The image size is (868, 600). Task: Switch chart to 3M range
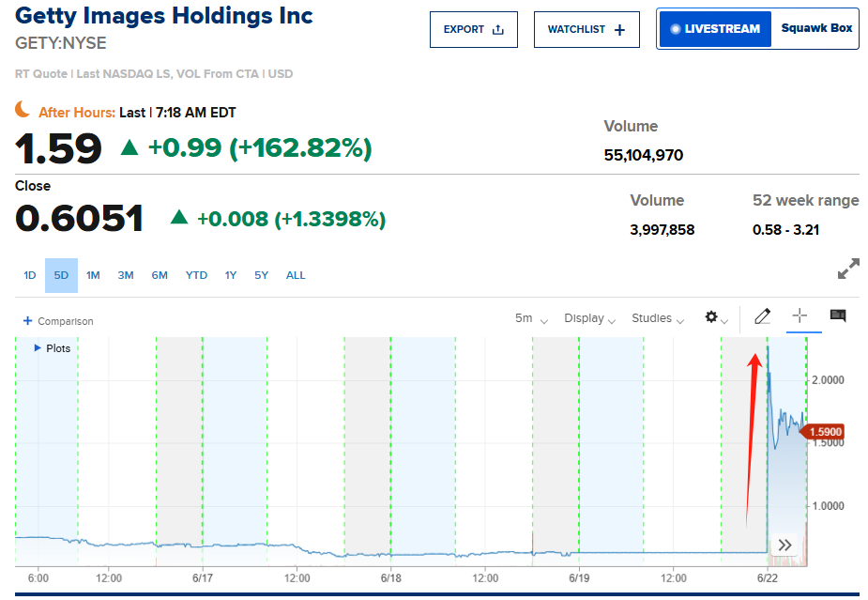(126, 275)
